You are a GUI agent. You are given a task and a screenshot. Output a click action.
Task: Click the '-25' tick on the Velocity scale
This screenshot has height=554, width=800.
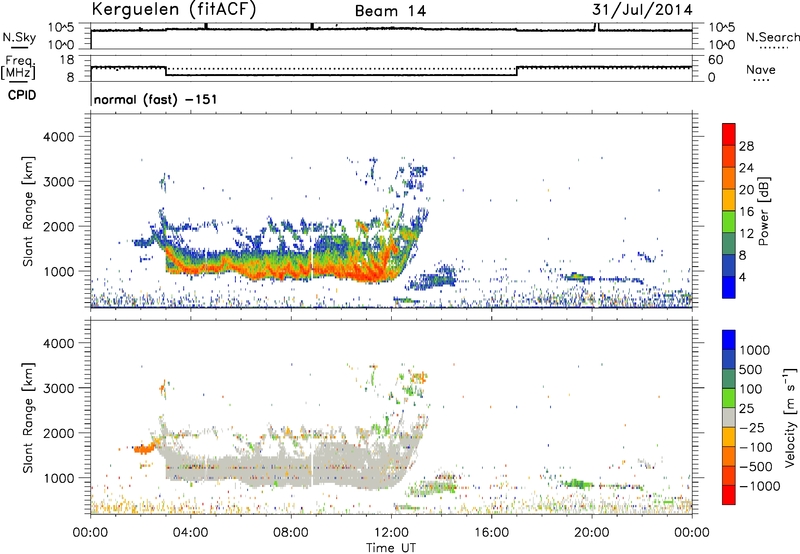tap(755, 427)
